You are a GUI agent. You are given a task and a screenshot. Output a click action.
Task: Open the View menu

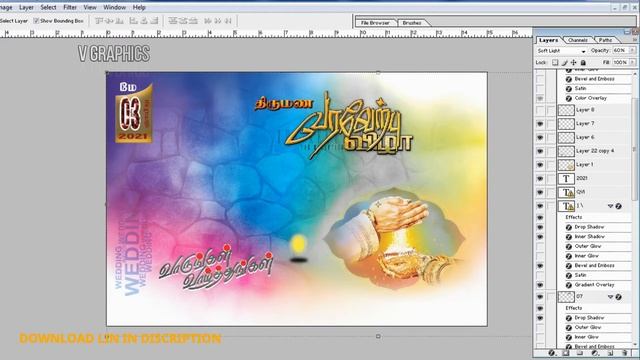90,7
